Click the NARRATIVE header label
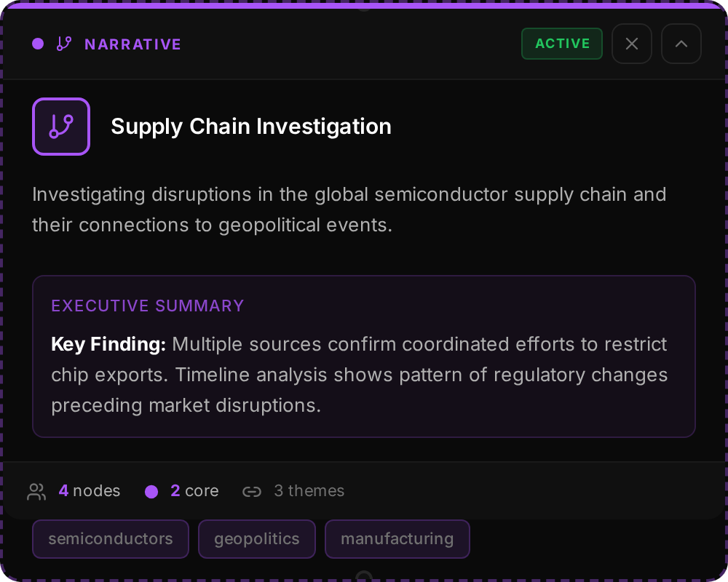The height and width of the screenshot is (582, 728). pos(132,44)
